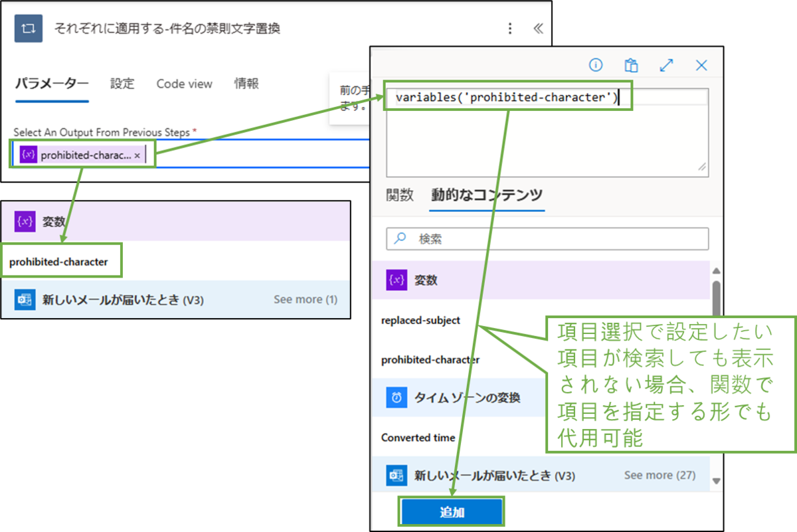Click the search magnifier icon

coord(400,238)
